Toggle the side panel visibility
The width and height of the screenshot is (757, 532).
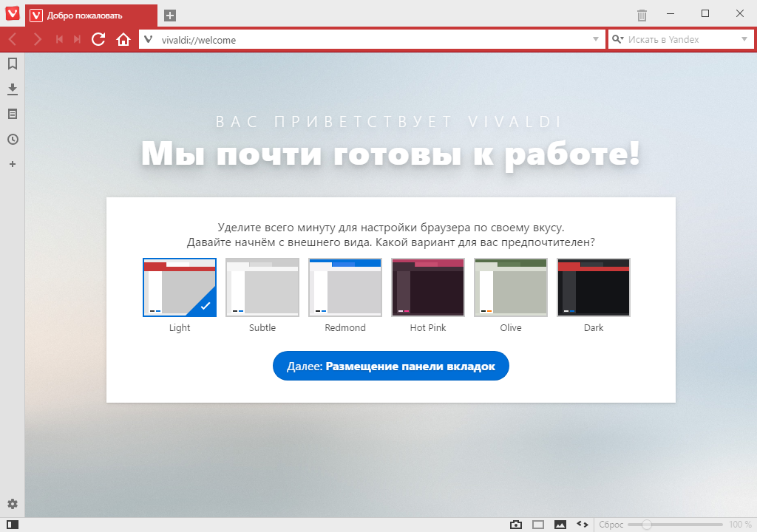12,525
